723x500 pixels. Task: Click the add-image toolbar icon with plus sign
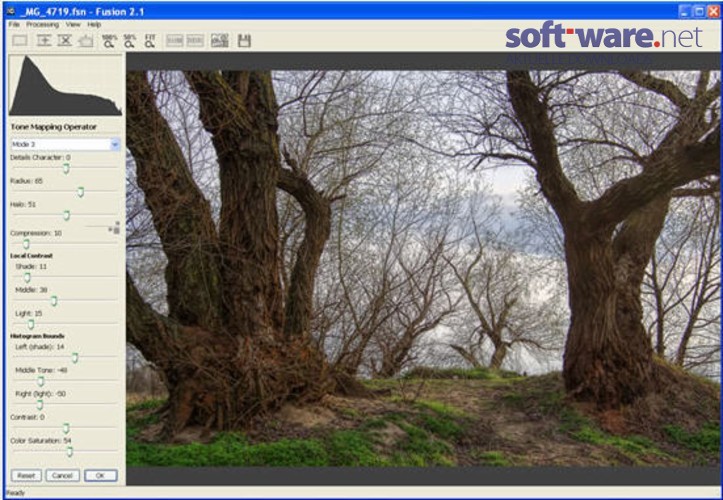pyautogui.click(x=44, y=41)
